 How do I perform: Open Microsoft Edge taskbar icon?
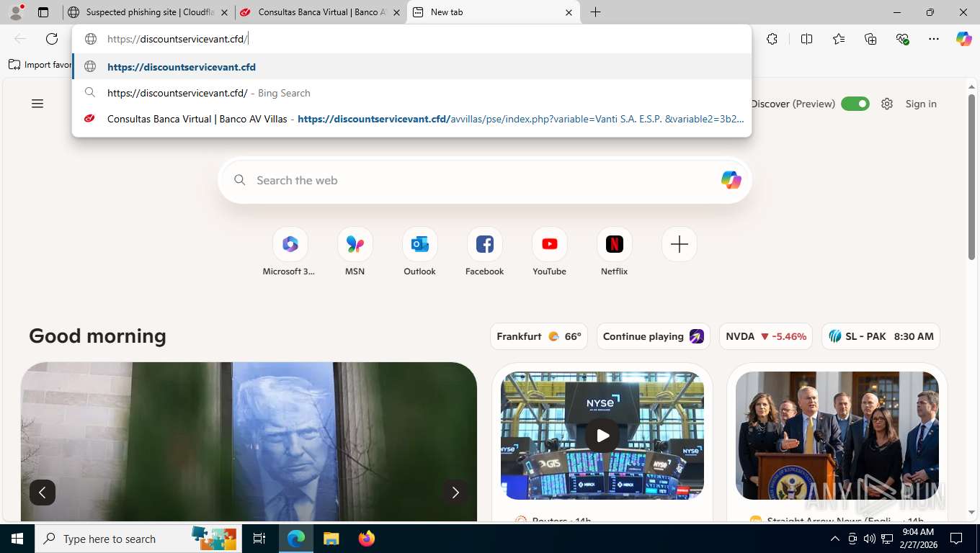pyautogui.click(x=296, y=539)
